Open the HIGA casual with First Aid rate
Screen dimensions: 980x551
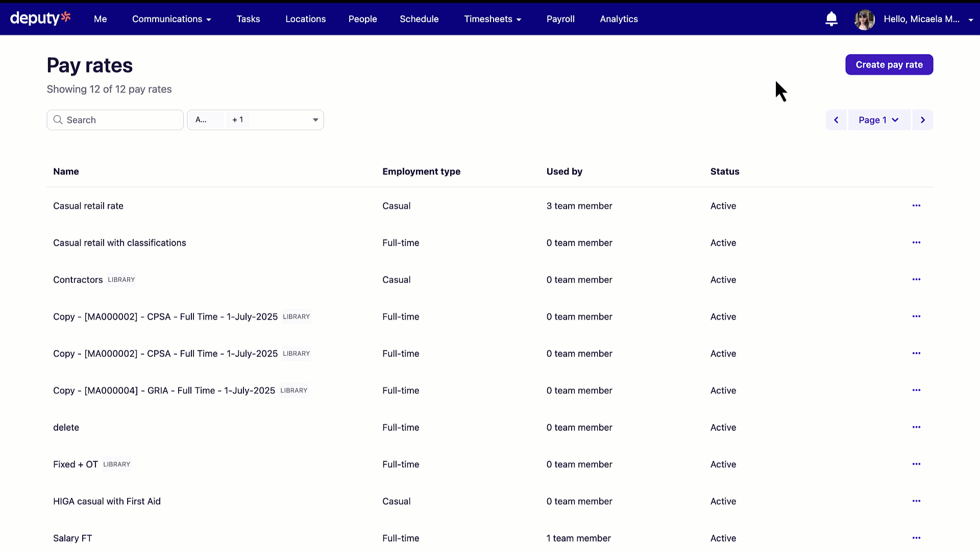pos(107,501)
